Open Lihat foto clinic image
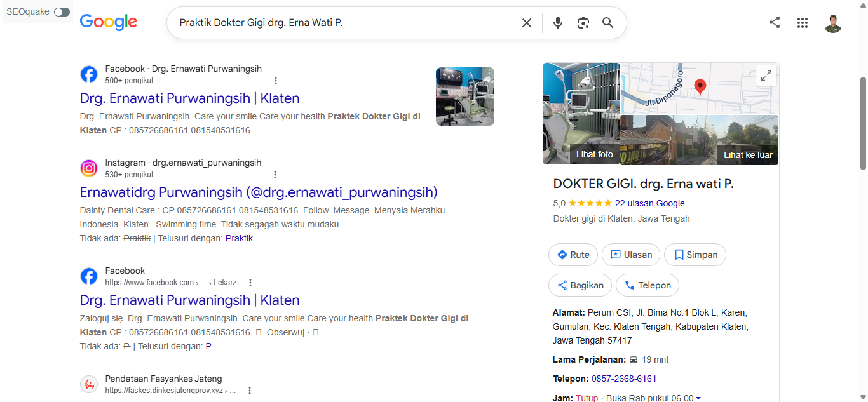Image resolution: width=868 pixels, height=402 pixels. (581, 114)
